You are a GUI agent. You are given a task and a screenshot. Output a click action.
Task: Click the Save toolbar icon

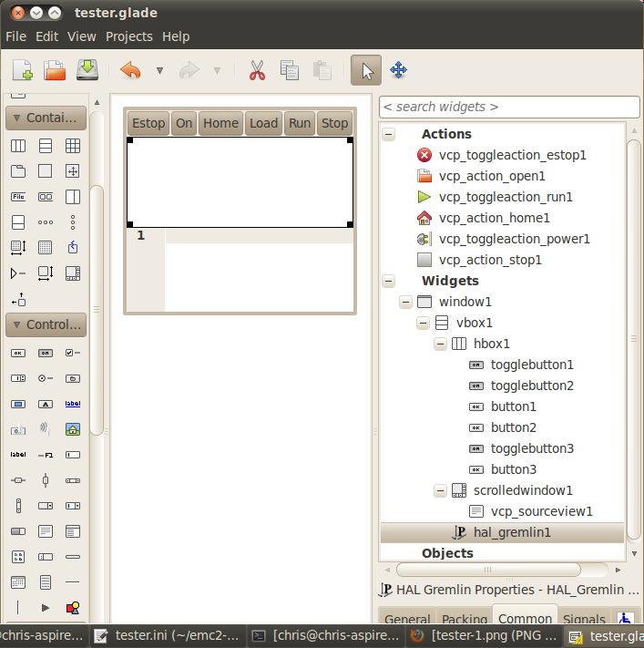pyautogui.click(x=87, y=70)
